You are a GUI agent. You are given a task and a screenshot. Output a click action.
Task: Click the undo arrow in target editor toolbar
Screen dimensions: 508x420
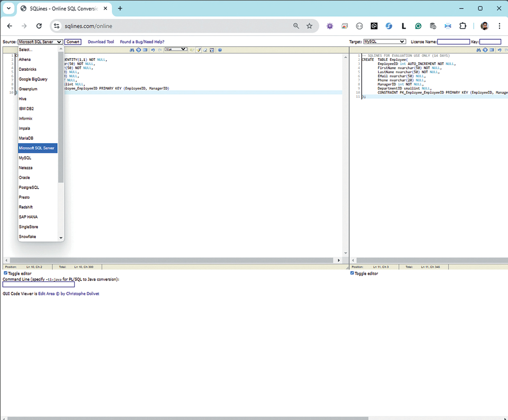(x=499, y=50)
